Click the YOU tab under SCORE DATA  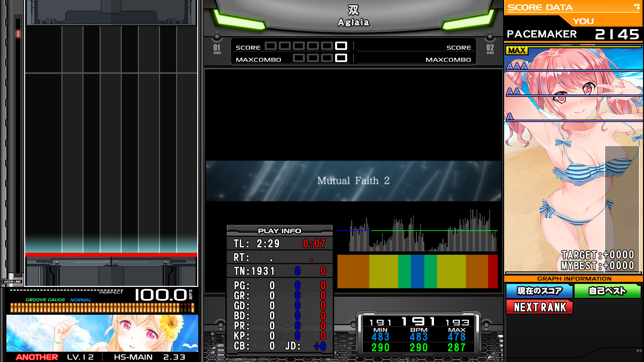click(583, 21)
